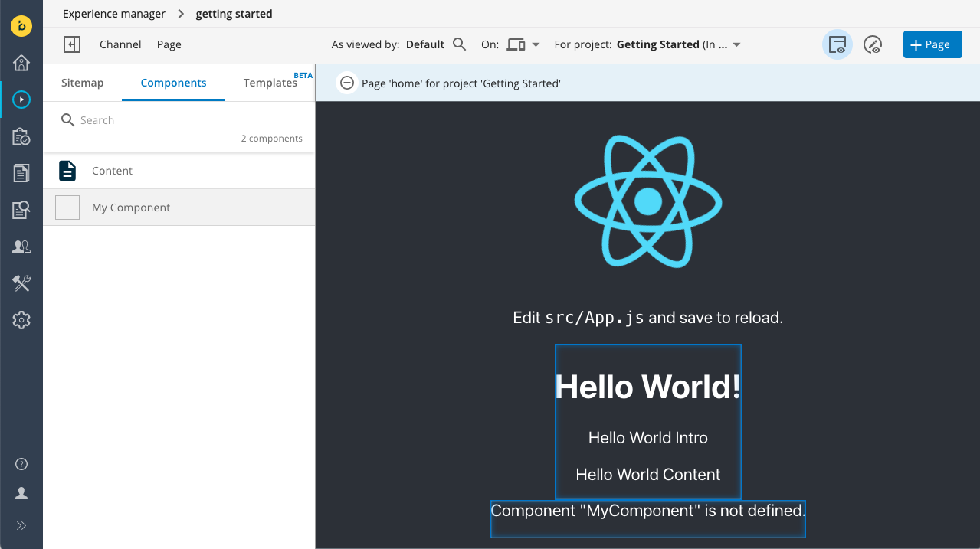Click the Experience manager breadcrumb

click(114, 14)
